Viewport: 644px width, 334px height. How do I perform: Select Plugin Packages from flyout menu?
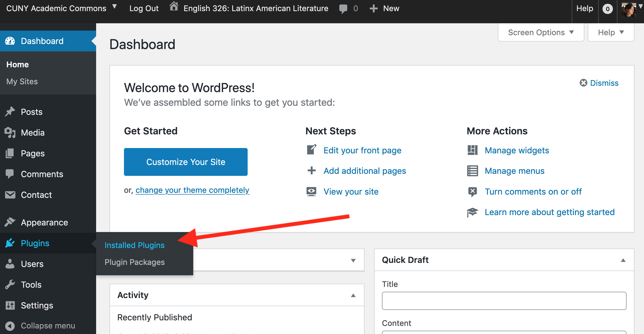tap(135, 262)
